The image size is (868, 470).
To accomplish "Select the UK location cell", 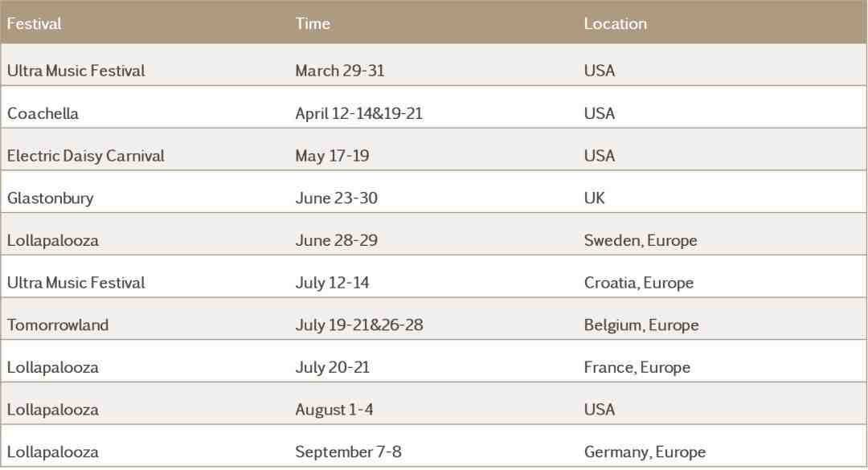I will click(x=594, y=198).
